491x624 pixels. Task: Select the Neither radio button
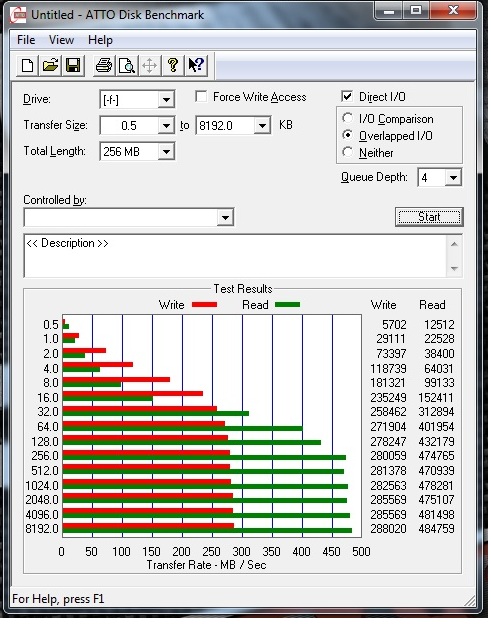[x=347, y=152]
